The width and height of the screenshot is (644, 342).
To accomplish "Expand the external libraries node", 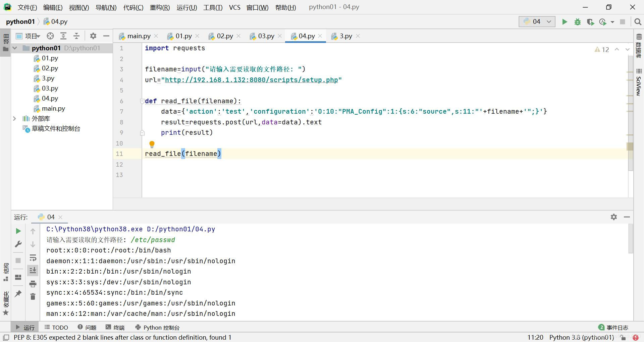I will coord(15,119).
